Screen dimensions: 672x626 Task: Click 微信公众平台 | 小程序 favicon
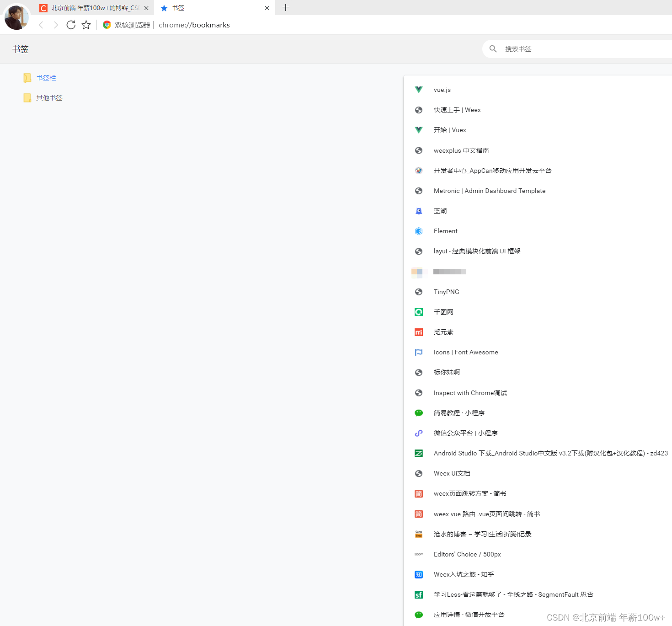[x=419, y=433]
